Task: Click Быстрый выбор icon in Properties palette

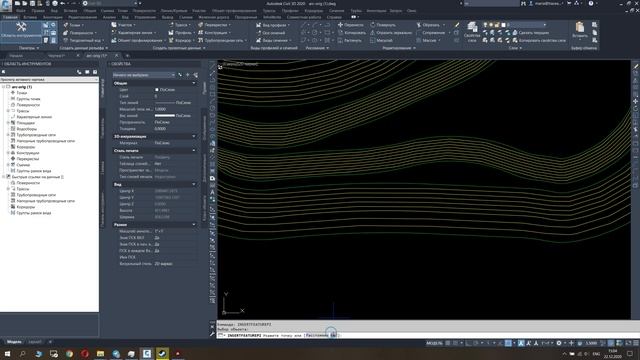Action: tap(196, 75)
